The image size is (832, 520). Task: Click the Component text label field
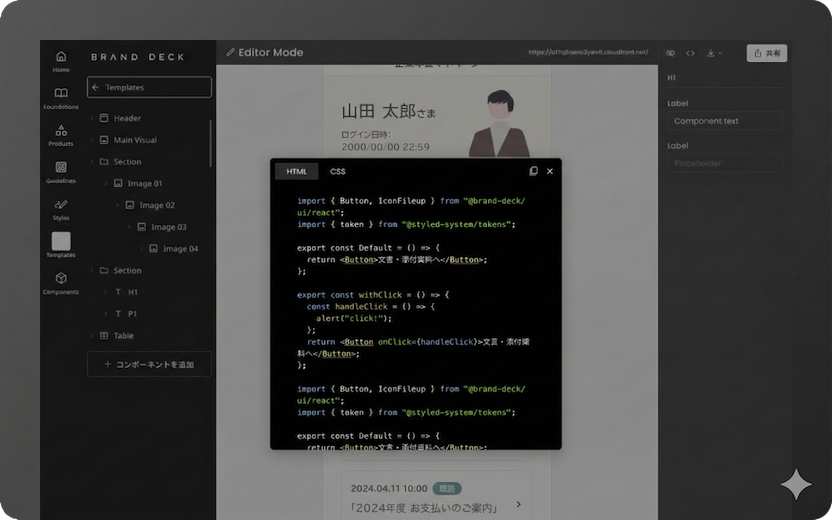[x=725, y=121]
